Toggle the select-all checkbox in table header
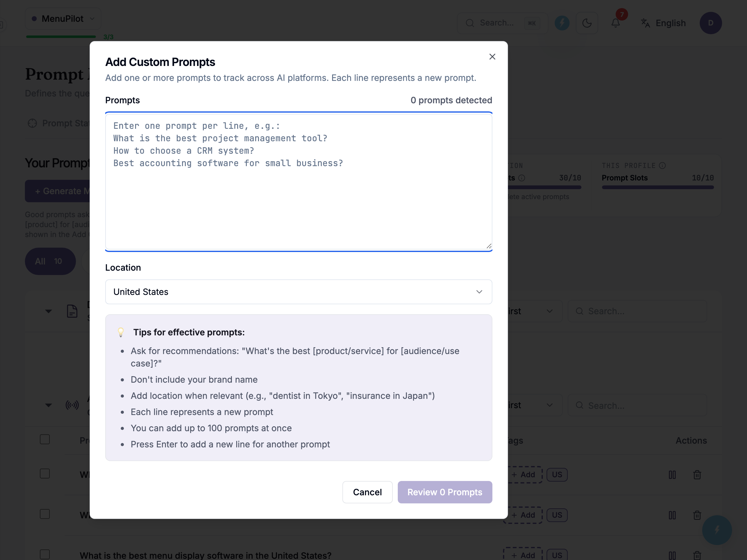 [45, 440]
